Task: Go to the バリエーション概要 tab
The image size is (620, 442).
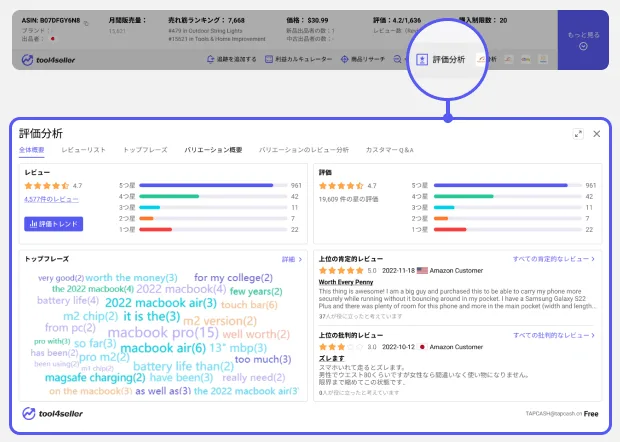Action: click(x=213, y=150)
